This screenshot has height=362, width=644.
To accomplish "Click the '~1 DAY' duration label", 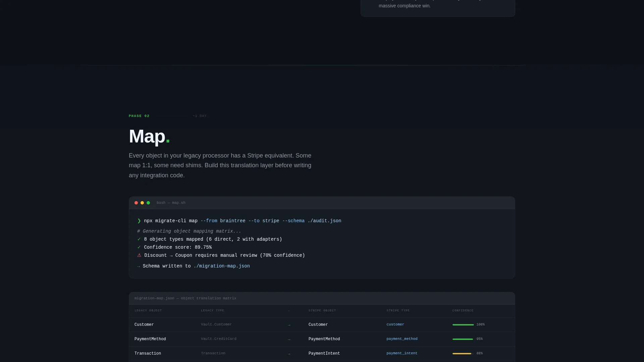I will point(200,116).
